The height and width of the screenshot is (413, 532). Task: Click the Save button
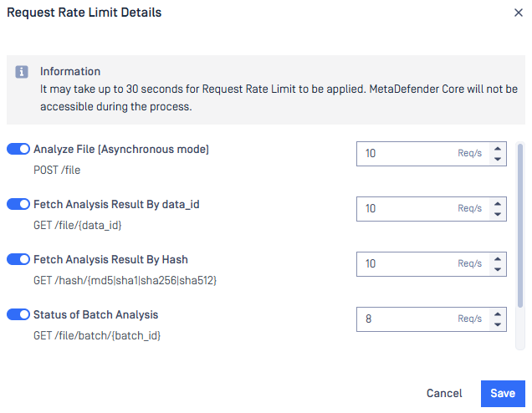pyautogui.click(x=503, y=393)
